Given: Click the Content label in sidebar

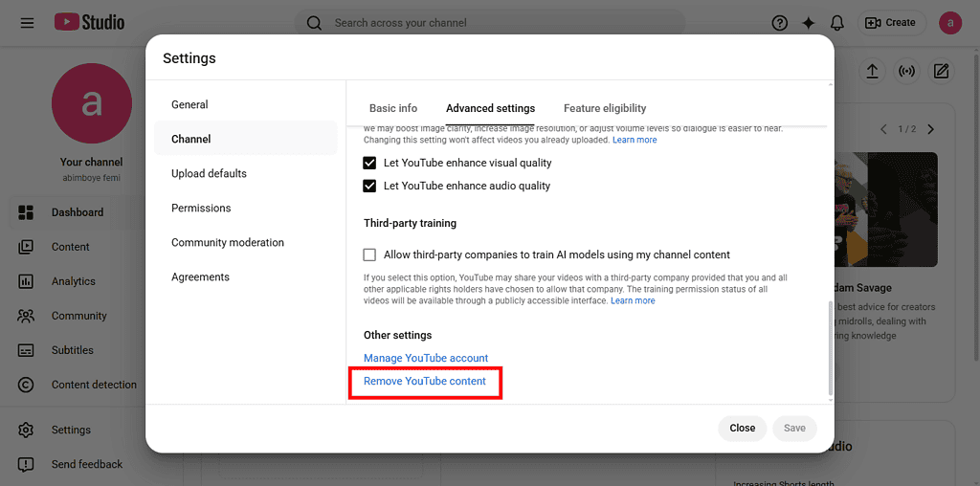Looking at the screenshot, I should (x=71, y=247).
